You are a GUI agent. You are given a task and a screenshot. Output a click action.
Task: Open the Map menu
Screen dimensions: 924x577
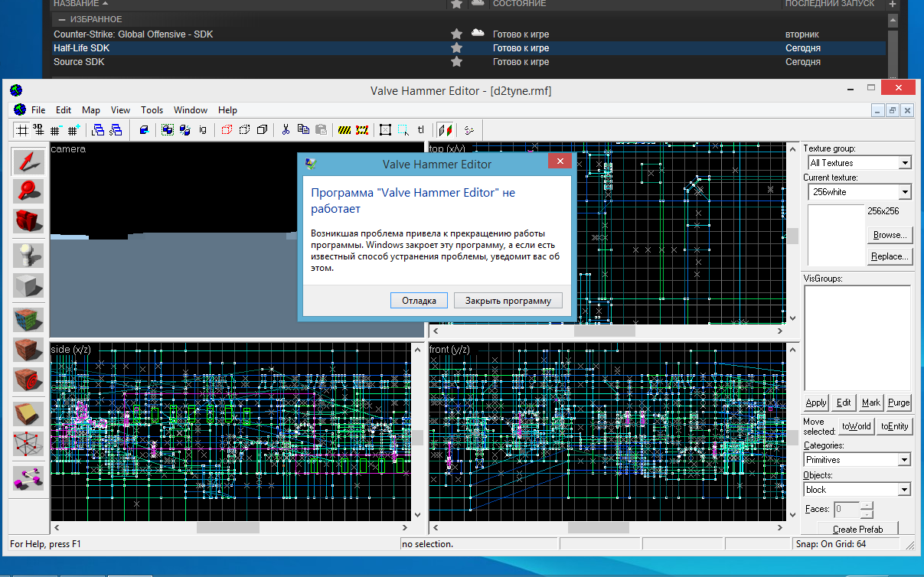[x=91, y=110]
